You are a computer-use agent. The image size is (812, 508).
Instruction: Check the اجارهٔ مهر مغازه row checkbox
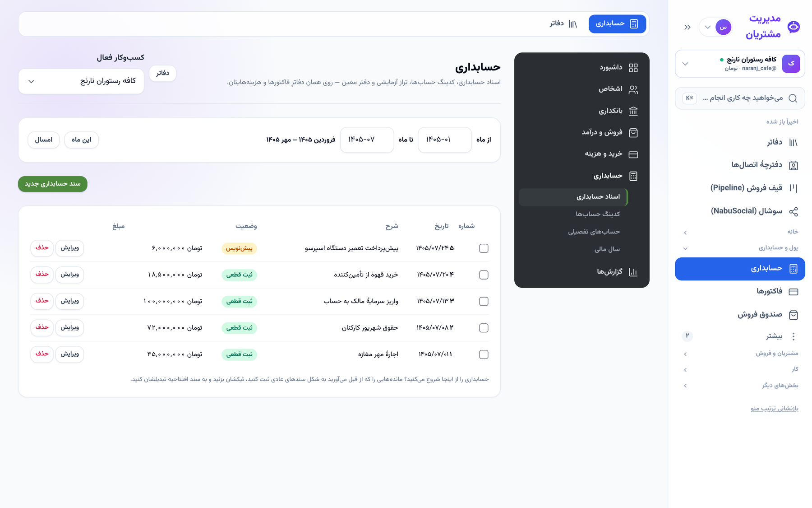coord(484,354)
